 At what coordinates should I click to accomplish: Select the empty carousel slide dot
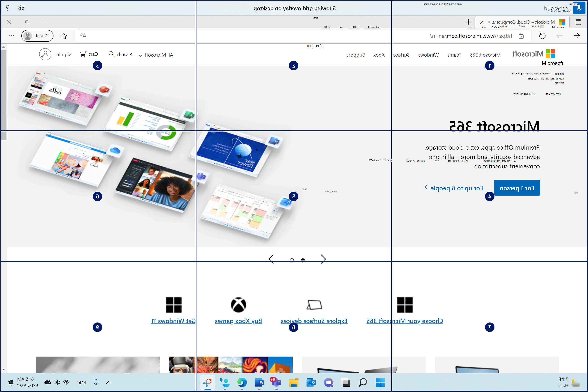point(292,260)
